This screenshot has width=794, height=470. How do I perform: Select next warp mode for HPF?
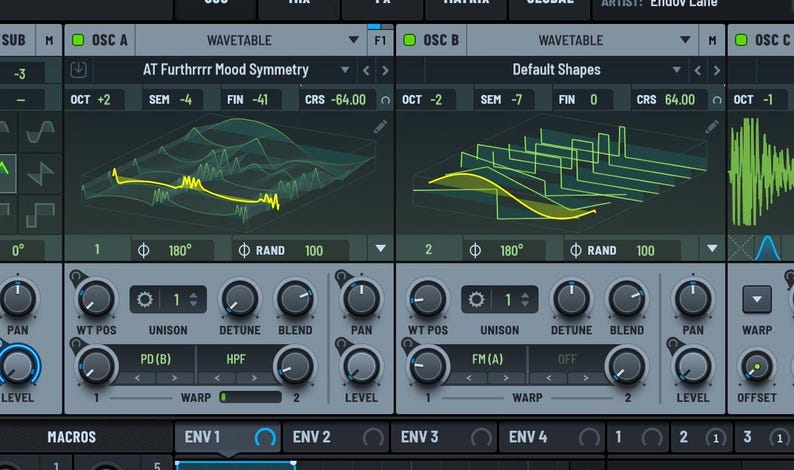click(x=254, y=378)
